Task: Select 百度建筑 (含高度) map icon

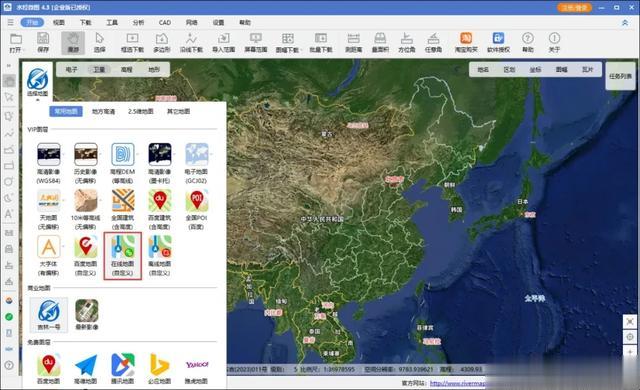Action: tap(160, 209)
